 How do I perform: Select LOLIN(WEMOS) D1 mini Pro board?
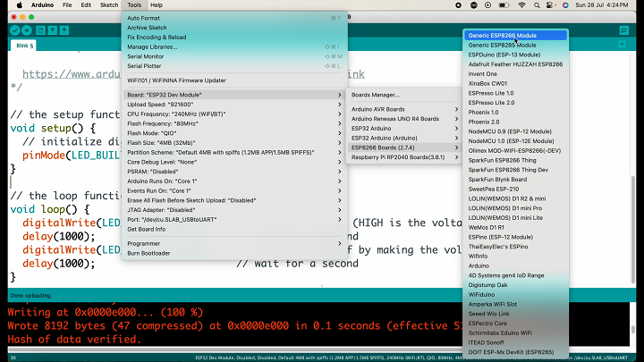click(516, 208)
